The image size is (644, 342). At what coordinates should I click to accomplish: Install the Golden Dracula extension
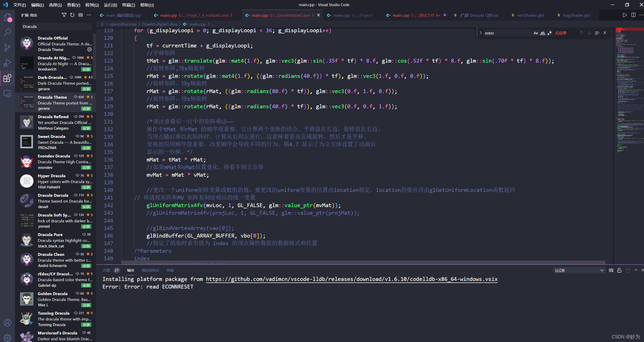[86, 305]
